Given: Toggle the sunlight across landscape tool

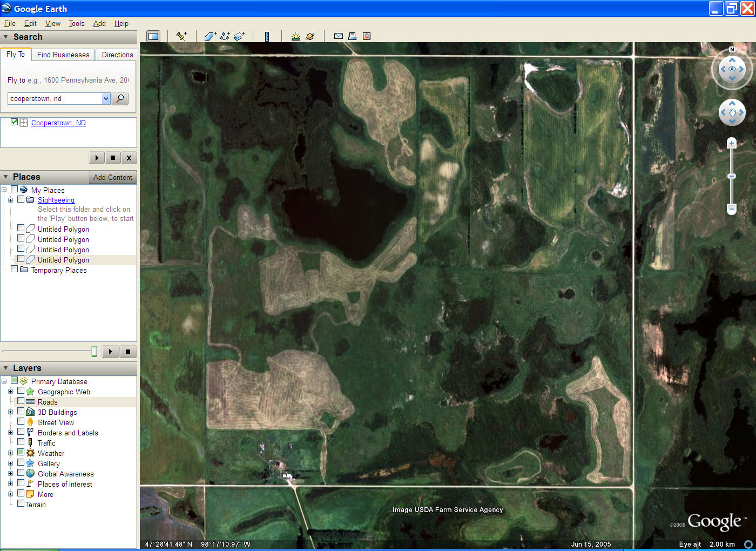Looking at the screenshot, I should coord(295,36).
